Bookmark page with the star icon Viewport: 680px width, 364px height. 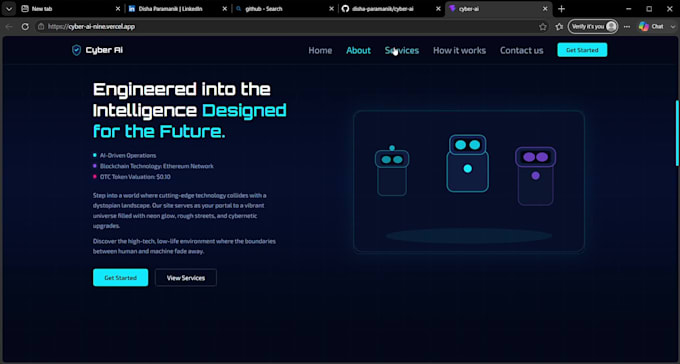(543, 26)
